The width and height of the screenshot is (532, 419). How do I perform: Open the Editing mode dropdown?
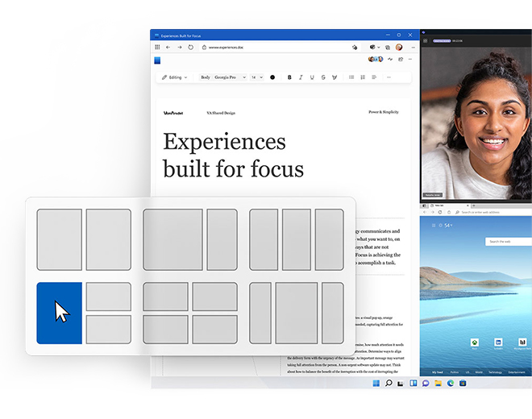[x=175, y=77]
